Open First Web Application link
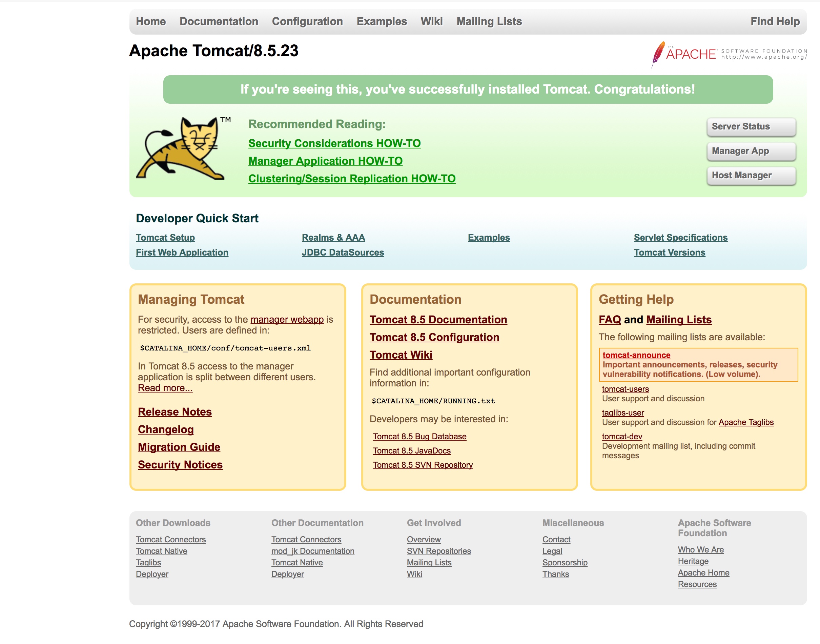 (182, 253)
